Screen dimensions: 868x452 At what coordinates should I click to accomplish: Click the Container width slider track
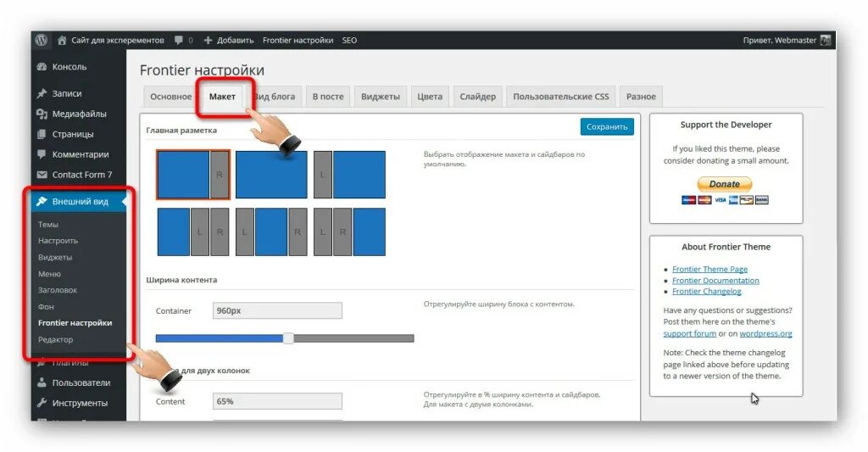285,338
